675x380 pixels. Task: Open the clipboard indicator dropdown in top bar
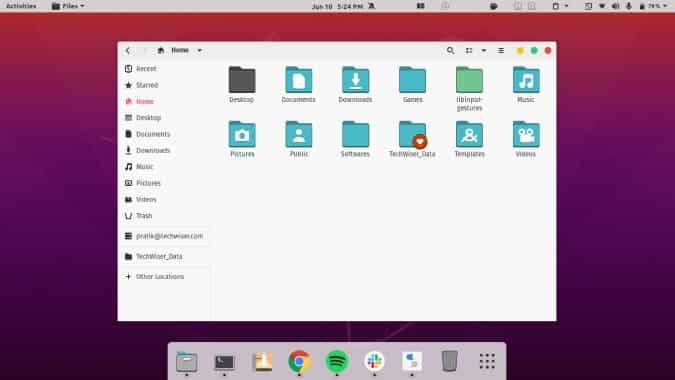[x=560, y=6]
